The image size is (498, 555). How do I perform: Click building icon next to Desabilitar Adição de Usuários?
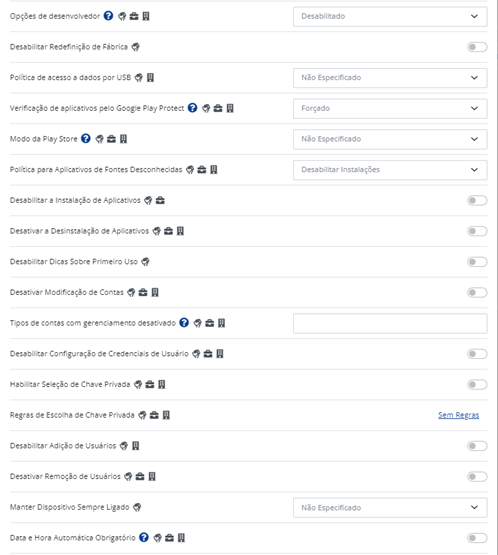[x=136, y=446]
